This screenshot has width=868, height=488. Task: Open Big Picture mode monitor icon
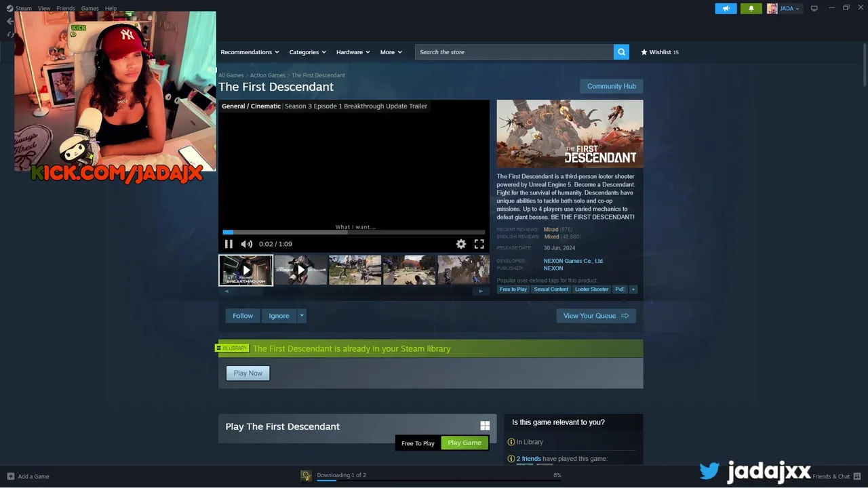coord(814,9)
